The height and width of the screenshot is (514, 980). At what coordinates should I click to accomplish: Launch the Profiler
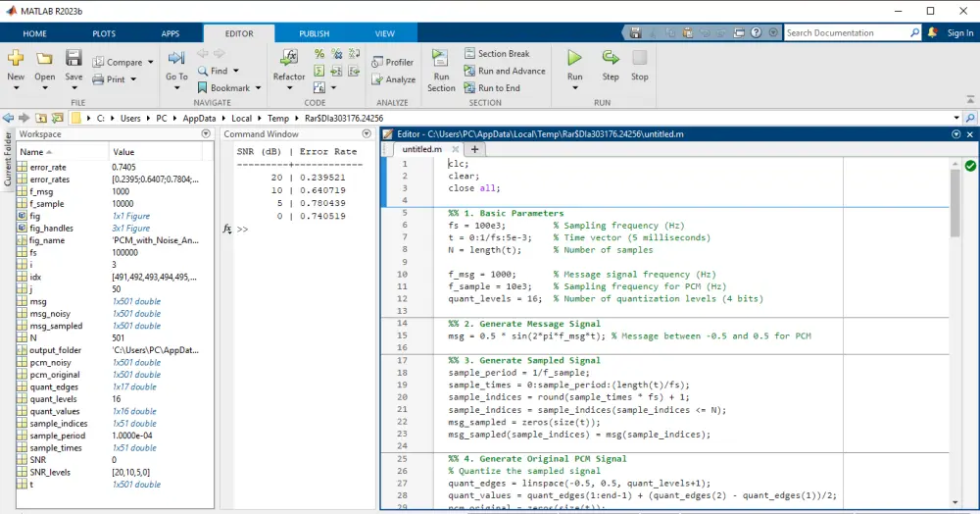pyautogui.click(x=393, y=62)
